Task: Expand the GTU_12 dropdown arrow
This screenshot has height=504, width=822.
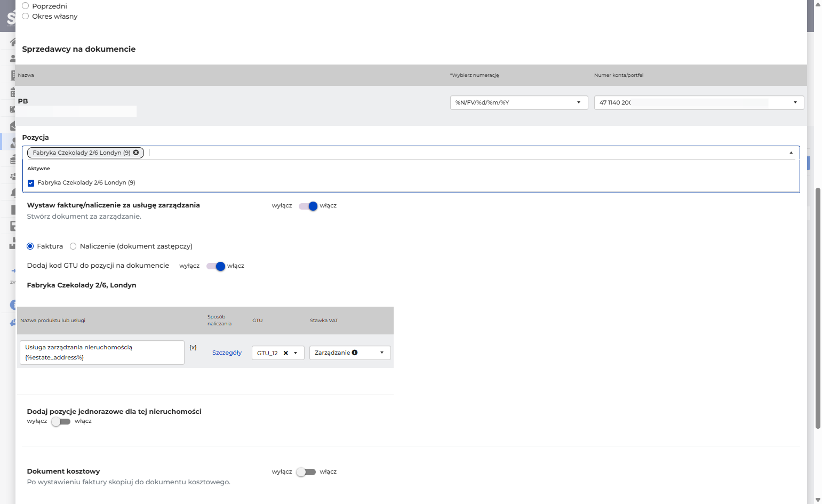Action: tap(296, 353)
